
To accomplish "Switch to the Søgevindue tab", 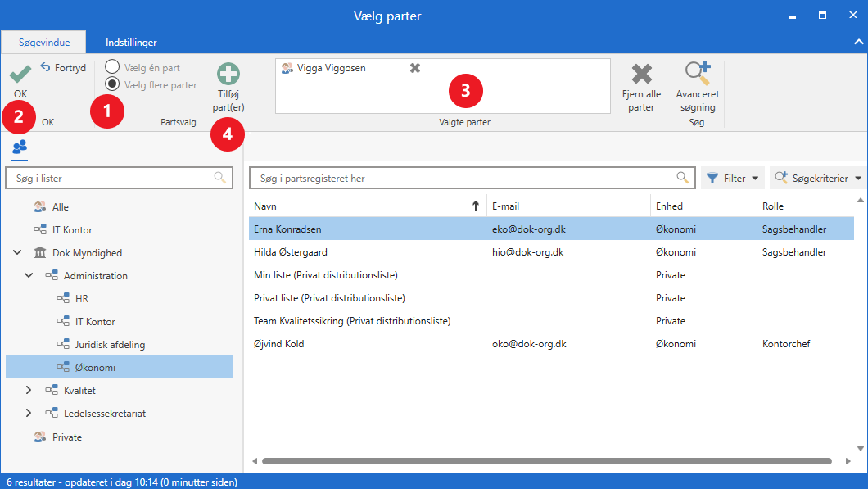I will click(45, 42).
